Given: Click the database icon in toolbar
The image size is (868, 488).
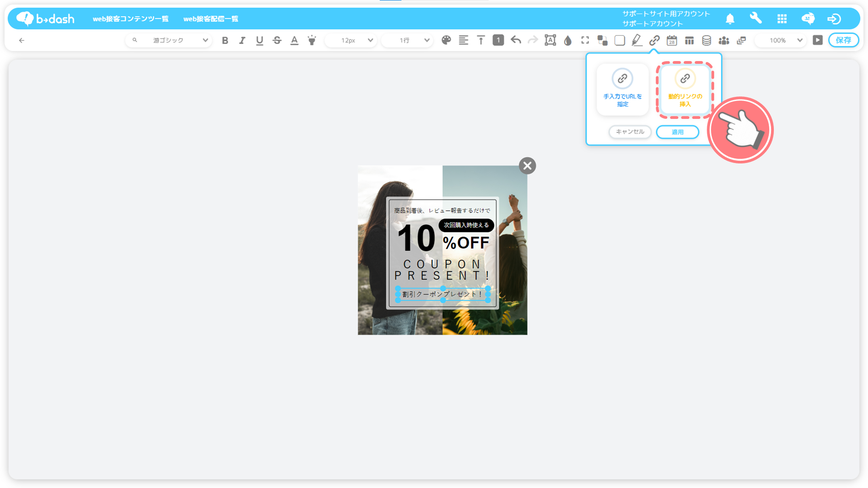Looking at the screenshot, I should 706,40.
